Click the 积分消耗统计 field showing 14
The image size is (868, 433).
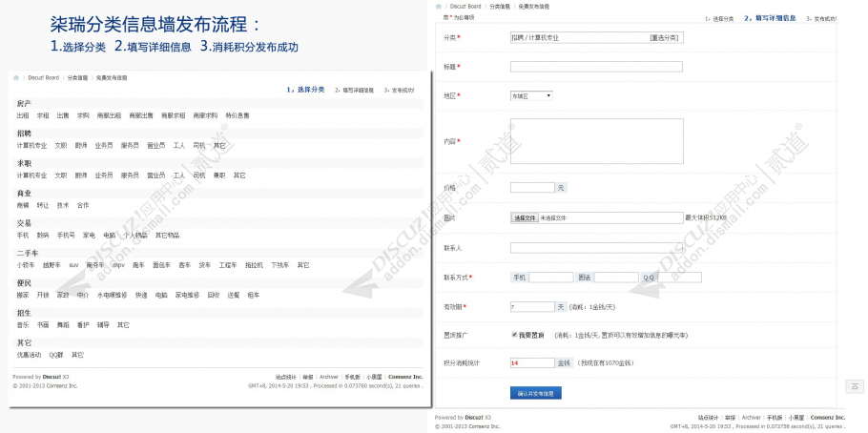(x=532, y=363)
